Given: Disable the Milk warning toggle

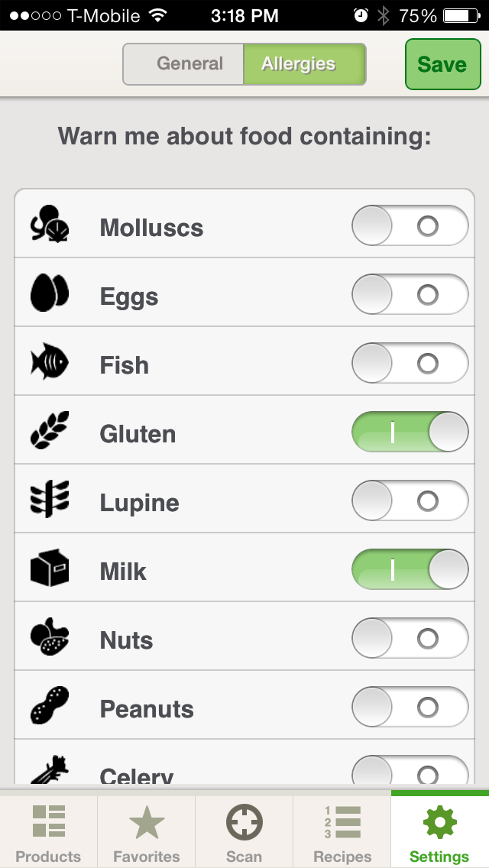Looking at the screenshot, I should [x=410, y=569].
